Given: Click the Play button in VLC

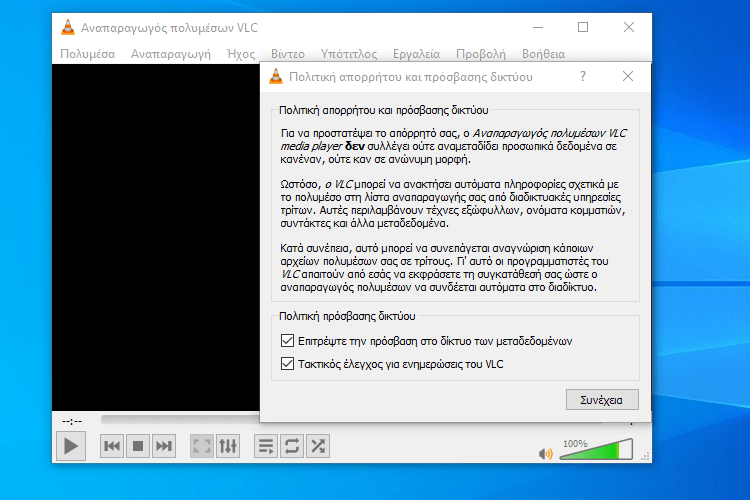Looking at the screenshot, I should 71,446.
